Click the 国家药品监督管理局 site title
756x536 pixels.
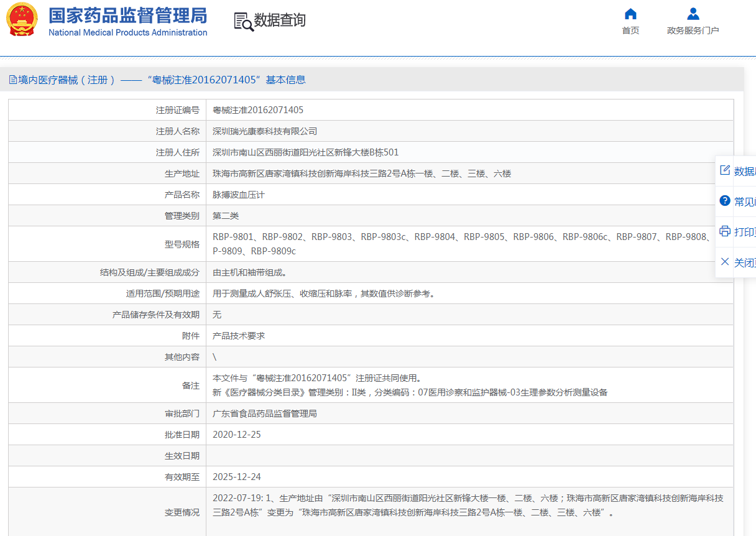click(127, 16)
